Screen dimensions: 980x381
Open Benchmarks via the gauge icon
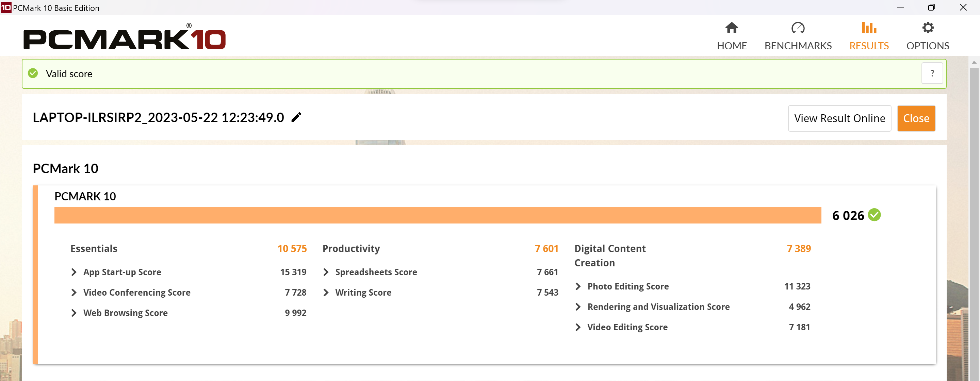[798, 28]
